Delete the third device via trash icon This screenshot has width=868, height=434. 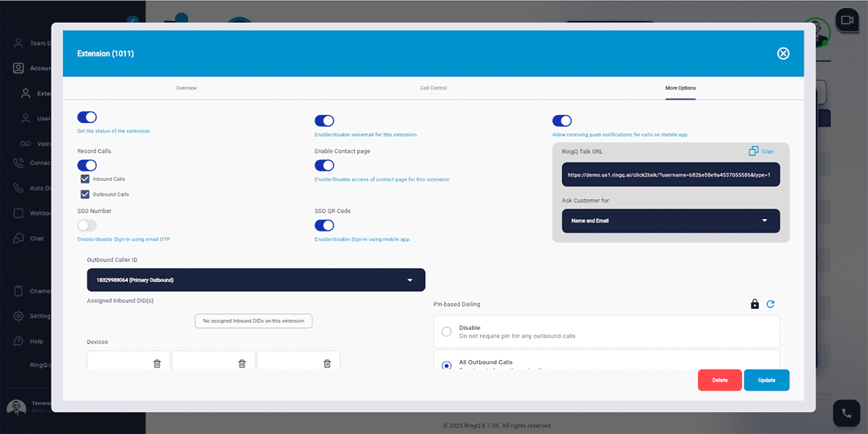pyautogui.click(x=327, y=363)
